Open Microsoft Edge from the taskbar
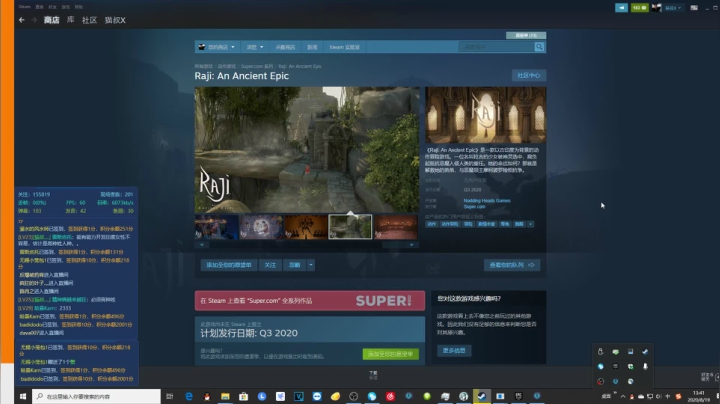720x404 pixels. (188, 396)
